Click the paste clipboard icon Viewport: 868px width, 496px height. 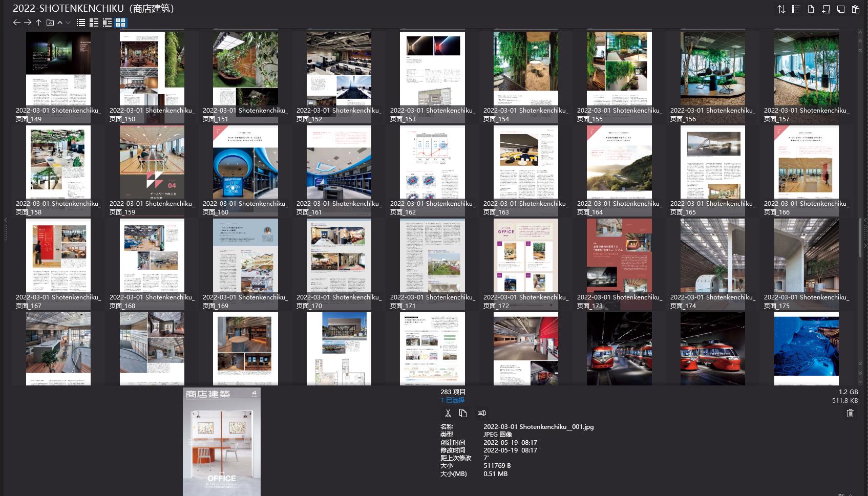click(x=856, y=9)
